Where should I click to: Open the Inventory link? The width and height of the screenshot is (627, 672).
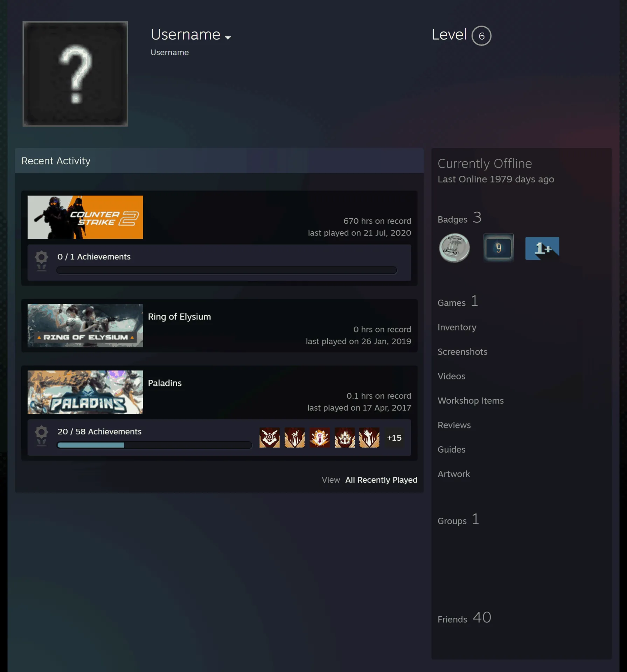(457, 327)
